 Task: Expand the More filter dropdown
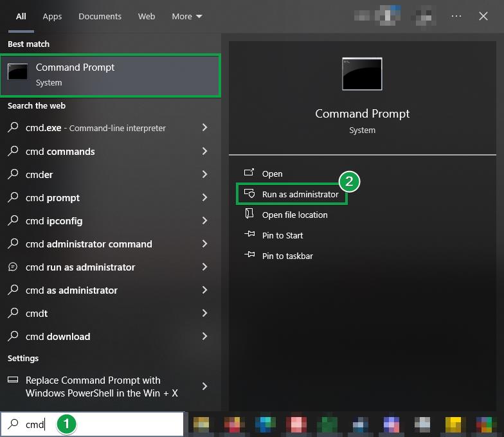pos(187,16)
